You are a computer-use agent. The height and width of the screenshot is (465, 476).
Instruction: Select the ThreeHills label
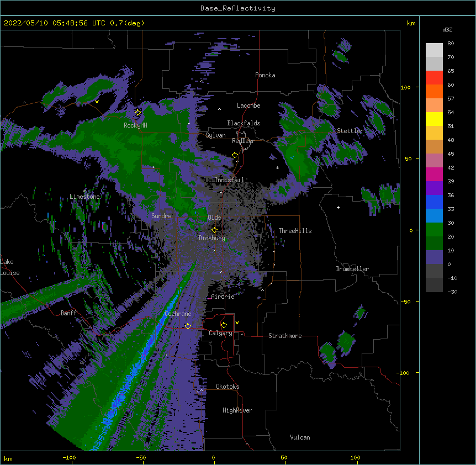[x=295, y=231]
